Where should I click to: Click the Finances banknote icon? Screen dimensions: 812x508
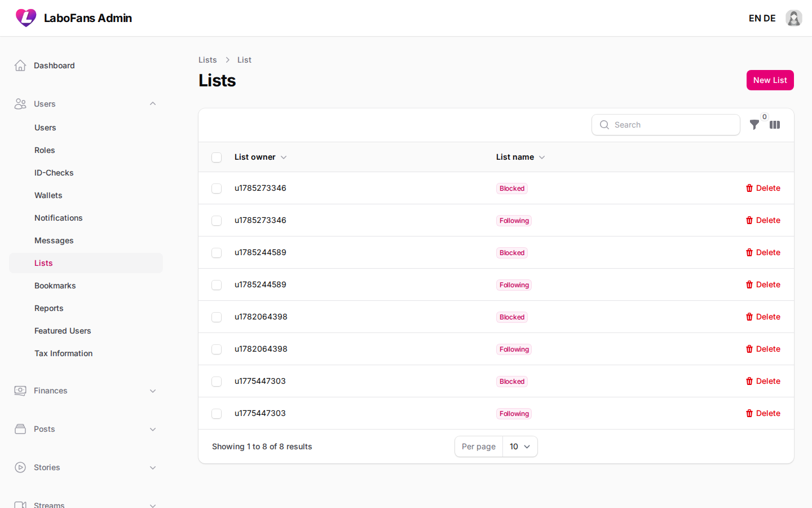[20, 391]
